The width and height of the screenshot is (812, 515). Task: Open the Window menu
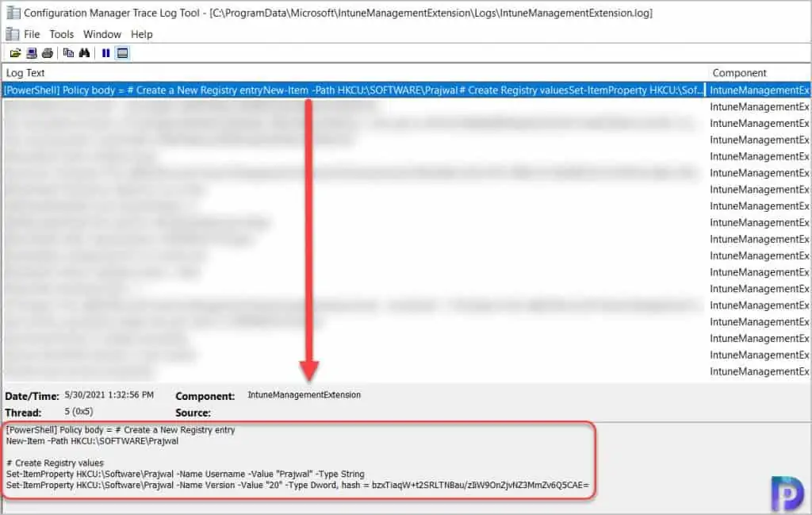[x=102, y=34]
